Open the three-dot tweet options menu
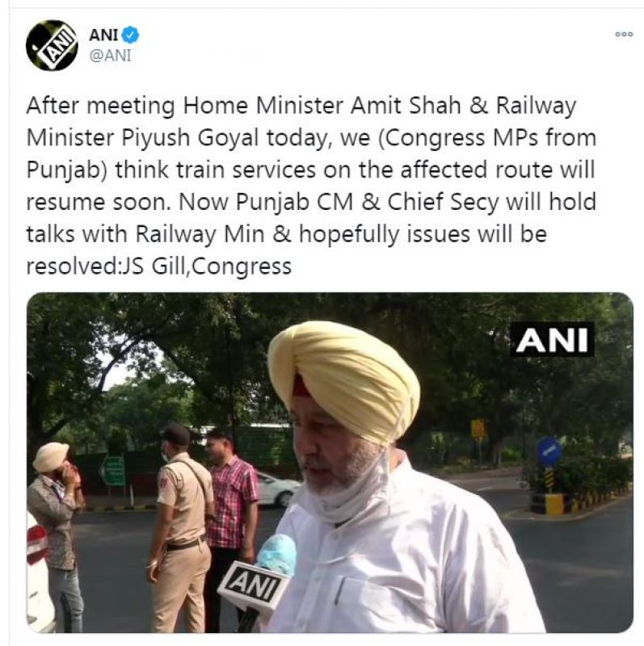 click(x=624, y=34)
